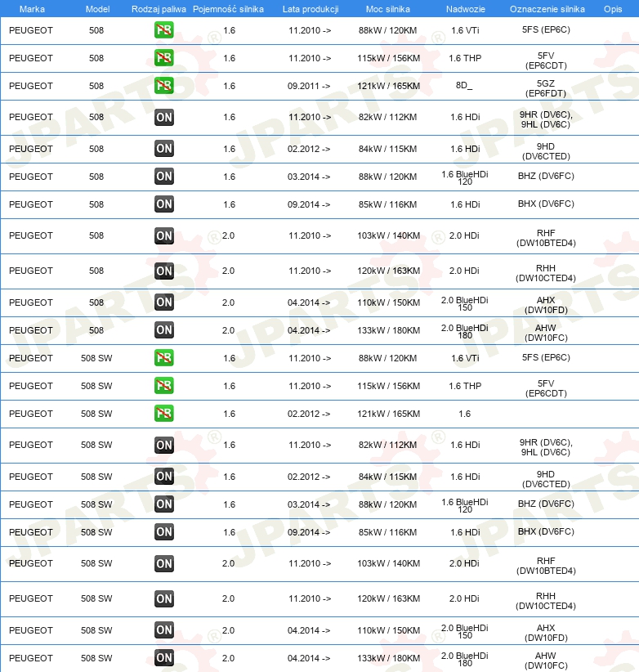Select the 2.0 BlueHDi 150 cell in the 508 row
Screen dimensions: 639x672
click(x=465, y=303)
